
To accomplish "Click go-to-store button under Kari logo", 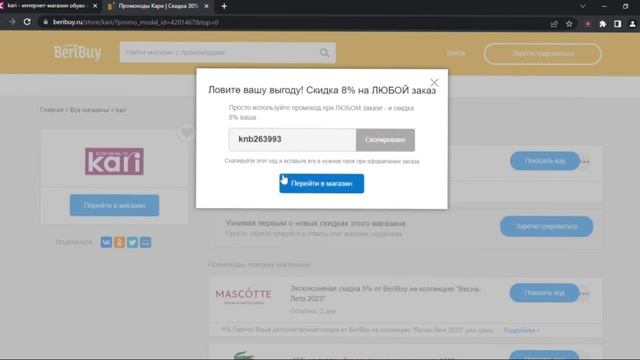I will click(114, 205).
